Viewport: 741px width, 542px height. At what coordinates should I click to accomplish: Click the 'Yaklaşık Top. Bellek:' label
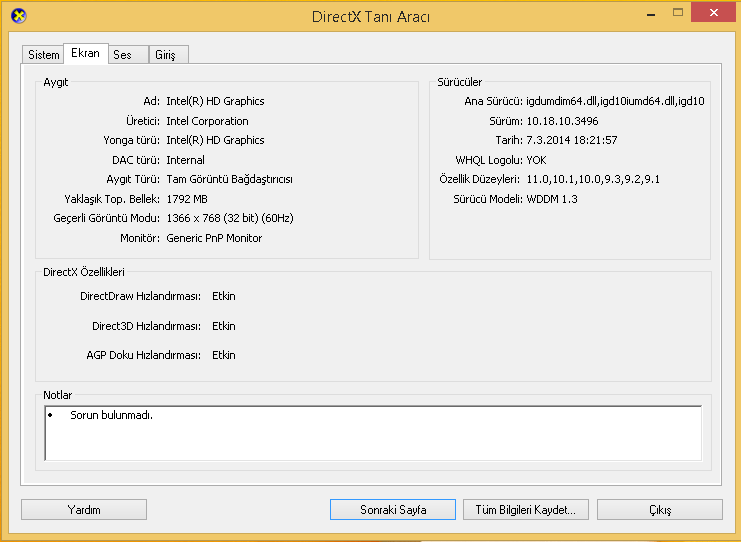point(112,199)
